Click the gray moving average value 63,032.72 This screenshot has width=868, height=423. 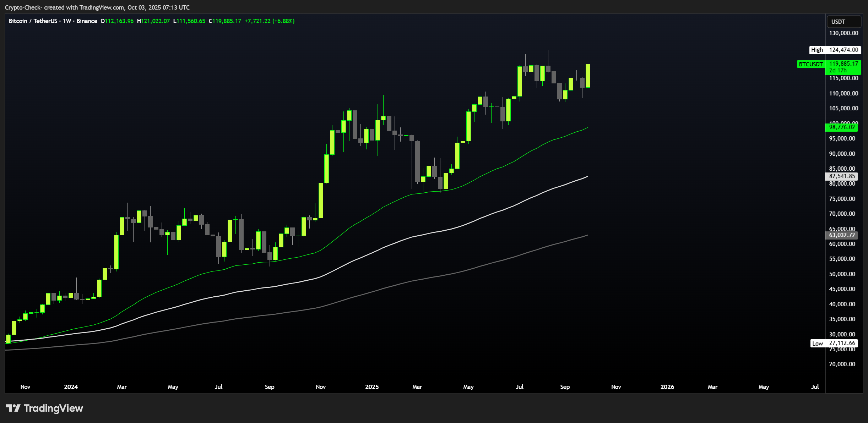coord(842,235)
